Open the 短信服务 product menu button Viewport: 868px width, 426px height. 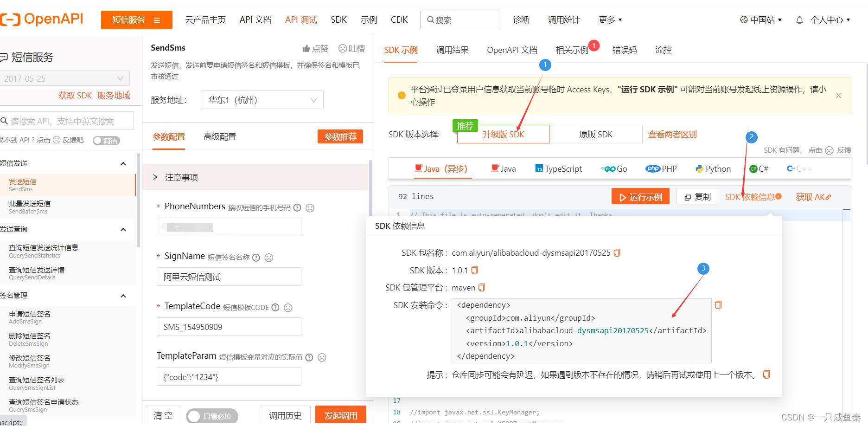(x=136, y=20)
